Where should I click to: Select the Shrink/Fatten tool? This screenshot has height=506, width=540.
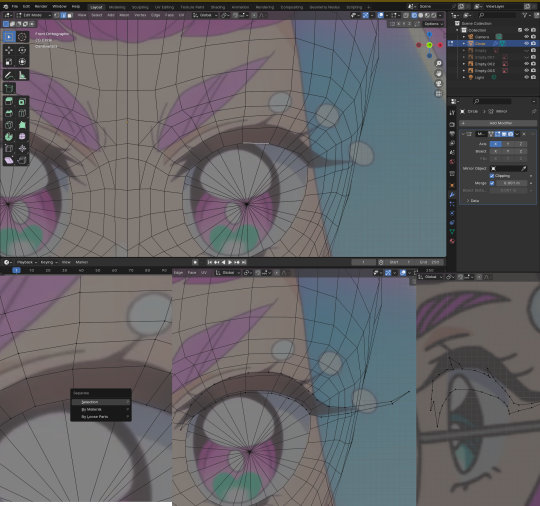[22, 148]
